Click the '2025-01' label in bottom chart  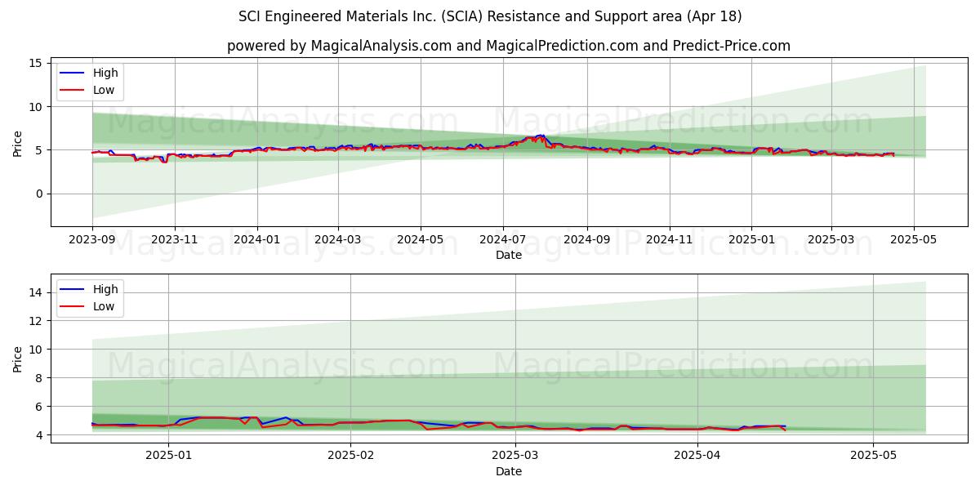(169, 457)
